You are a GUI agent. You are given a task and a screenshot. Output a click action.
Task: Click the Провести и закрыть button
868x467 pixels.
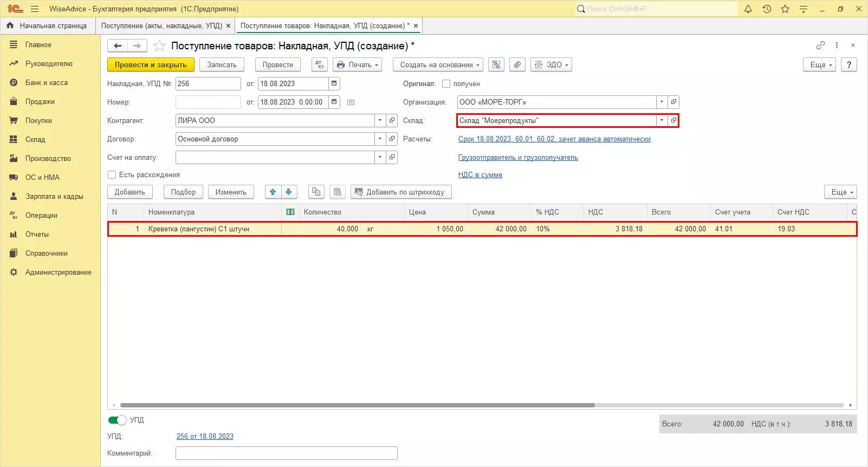pyautogui.click(x=151, y=64)
